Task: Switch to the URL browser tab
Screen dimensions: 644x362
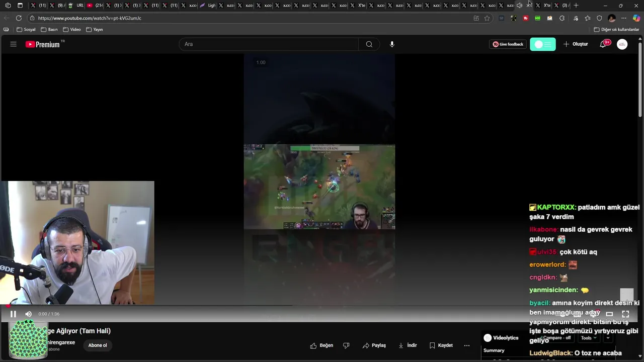Action: click(x=75, y=6)
